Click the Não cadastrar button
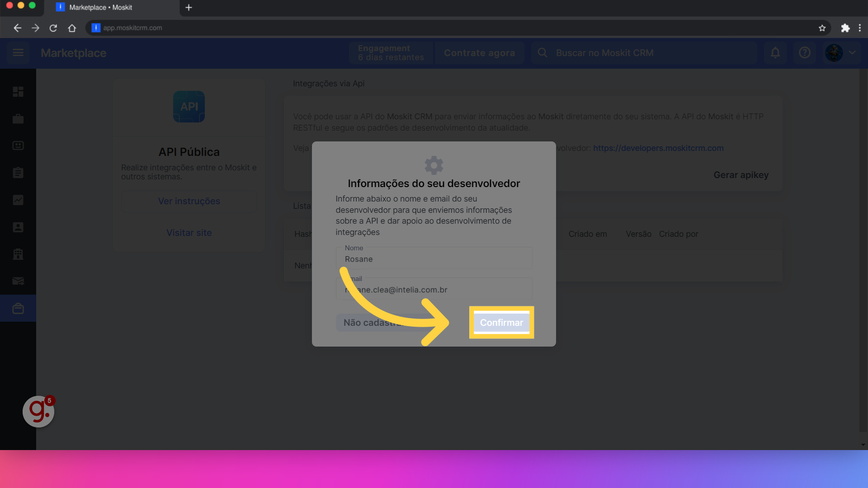868x488 pixels. 362,323
